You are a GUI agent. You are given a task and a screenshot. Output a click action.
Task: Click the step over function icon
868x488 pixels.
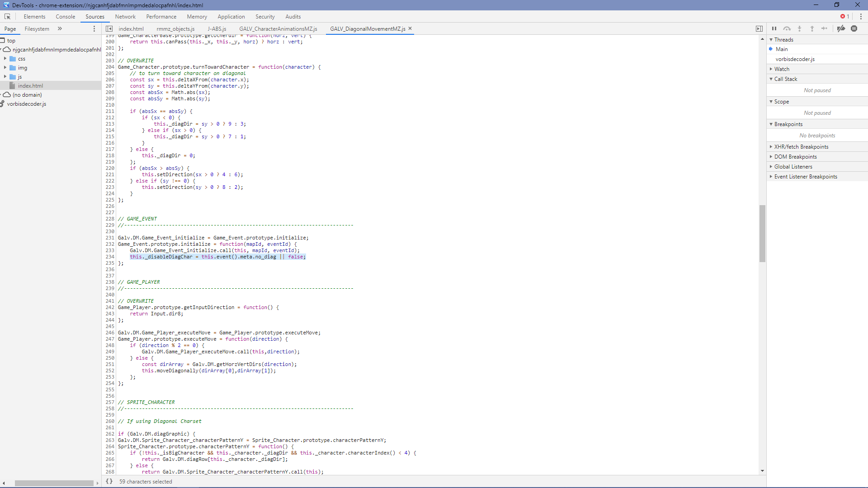tap(787, 28)
